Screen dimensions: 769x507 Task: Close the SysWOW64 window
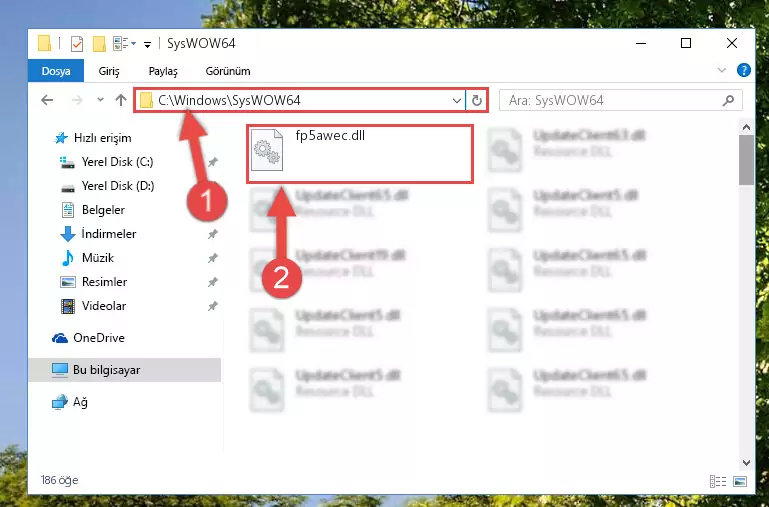pyautogui.click(x=731, y=43)
